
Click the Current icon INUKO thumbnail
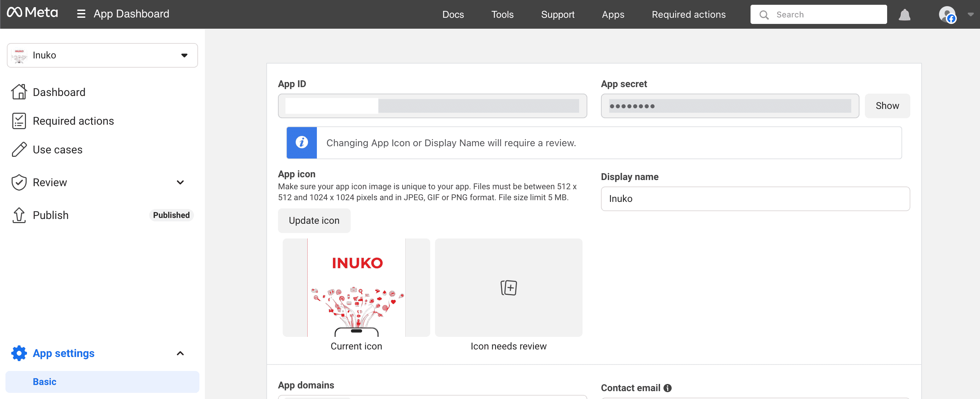click(x=356, y=287)
